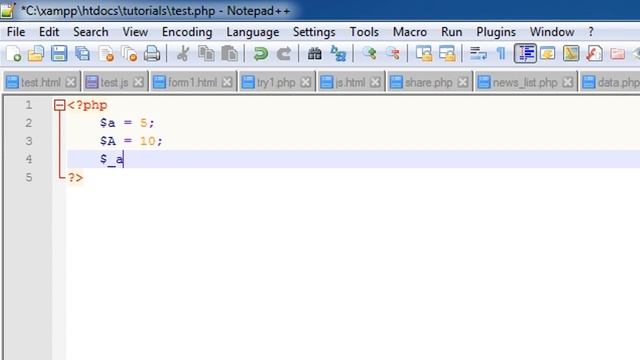Open the folder as workspace icon
This screenshot has width=640, height=360.
pyautogui.click(x=618, y=54)
